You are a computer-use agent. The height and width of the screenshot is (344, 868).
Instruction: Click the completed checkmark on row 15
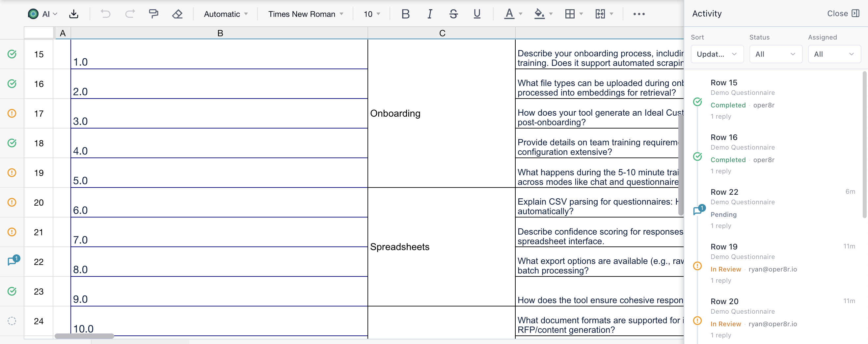(x=12, y=54)
